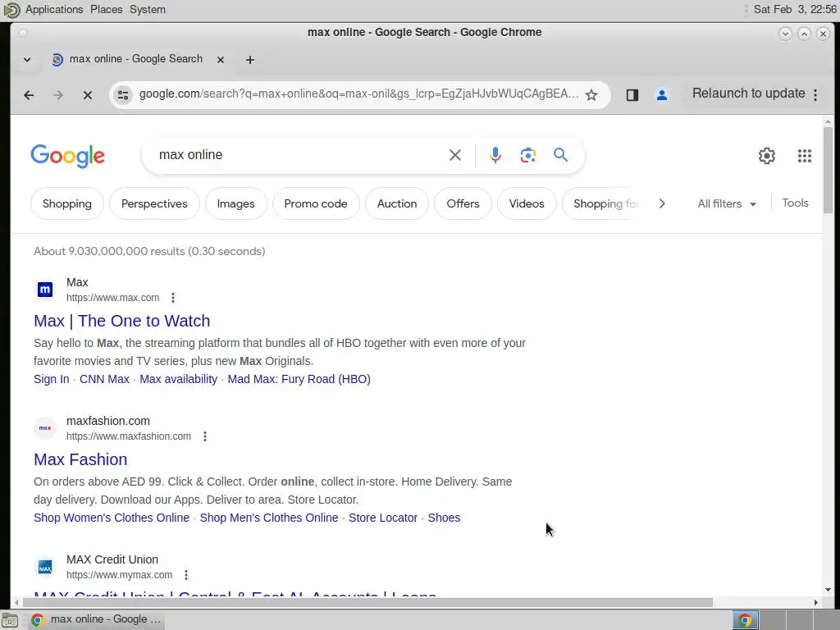Screen dimensions: 840x630
Task: Click Relaunch to update button
Action: pyautogui.click(x=748, y=94)
